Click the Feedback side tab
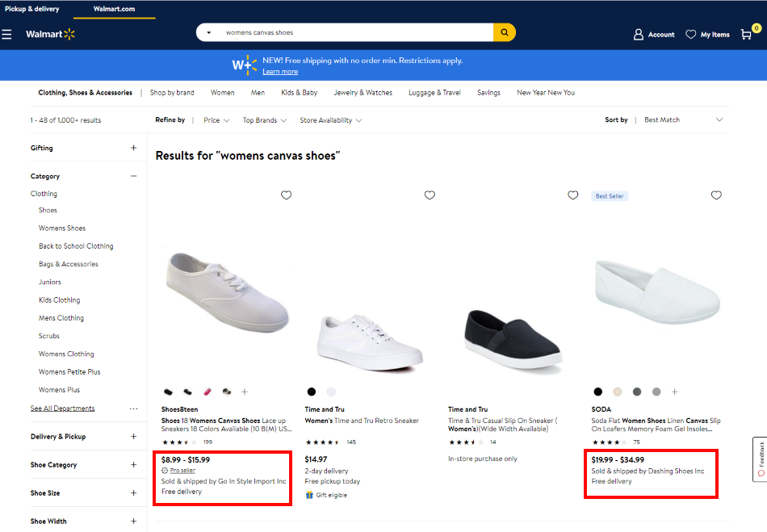This screenshot has width=767, height=532. pos(761,459)
